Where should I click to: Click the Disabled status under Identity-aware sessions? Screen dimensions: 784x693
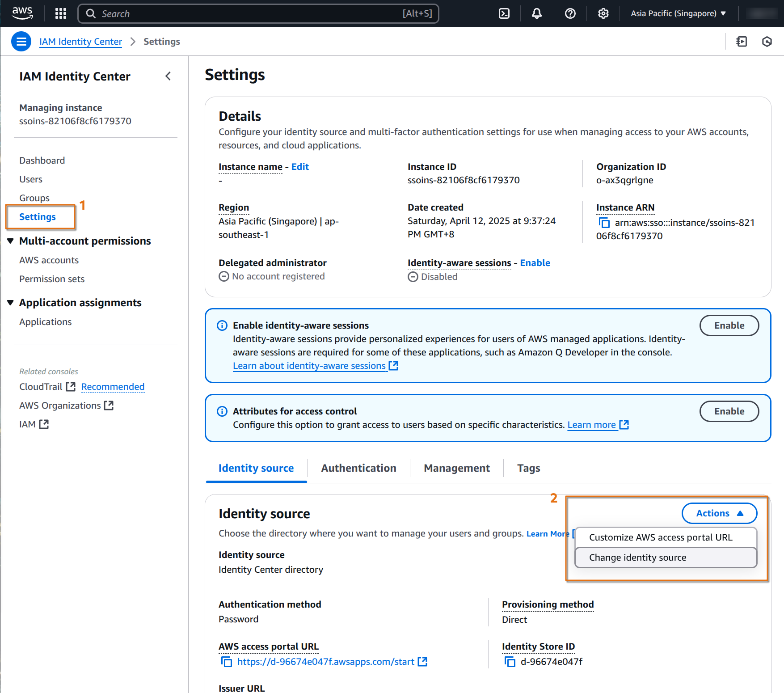433,277
